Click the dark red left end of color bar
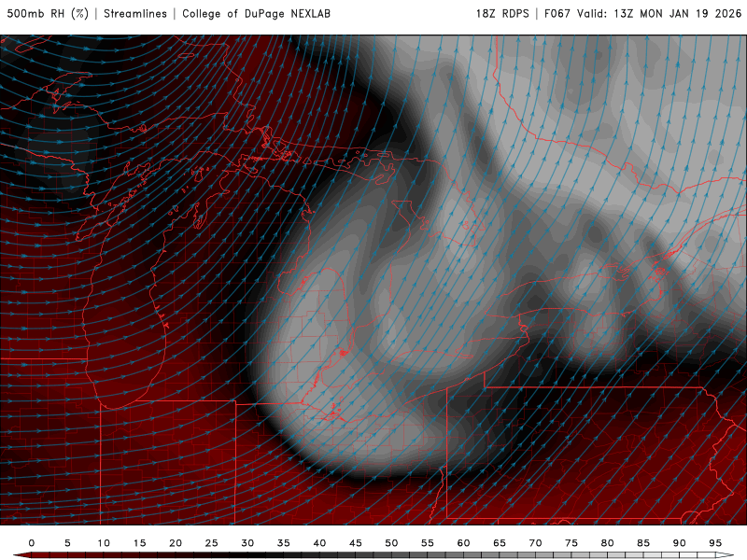 click(x=21, y=555)
